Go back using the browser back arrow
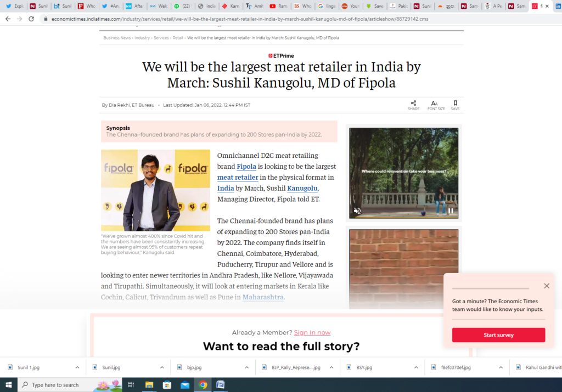The width and height of the screenshot is (562, 392). pos(8,19)
